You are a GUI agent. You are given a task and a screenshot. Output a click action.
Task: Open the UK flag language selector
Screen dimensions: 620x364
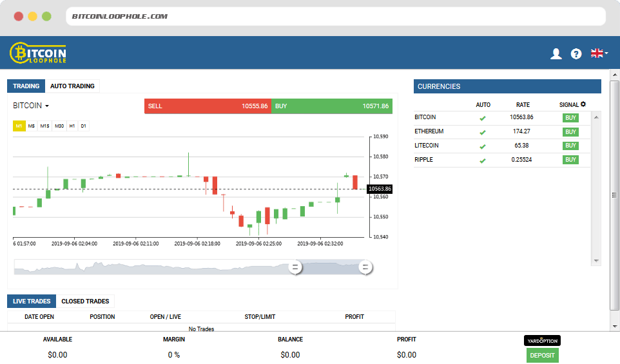(599, 53)
